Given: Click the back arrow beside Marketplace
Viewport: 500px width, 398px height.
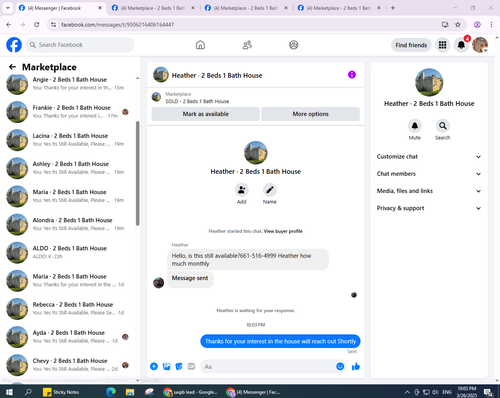Looking at the screenshot, I should click(x=12, y=67).
